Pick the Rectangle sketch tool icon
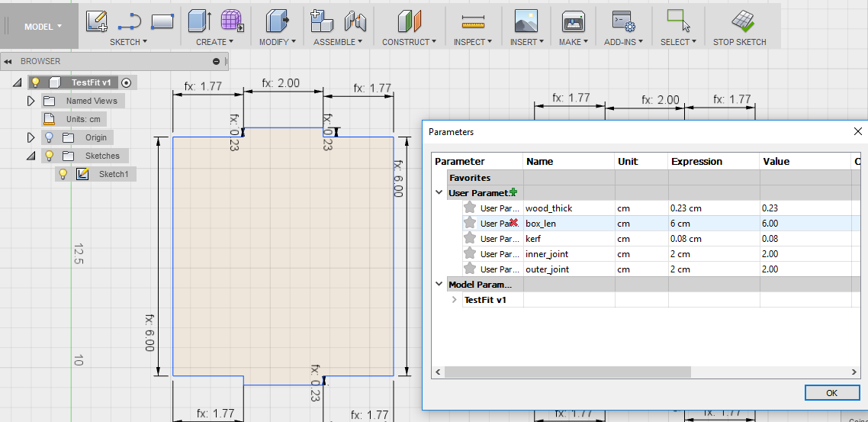The width and height of the screenshot is (868, 422). (x=162, y=21)
